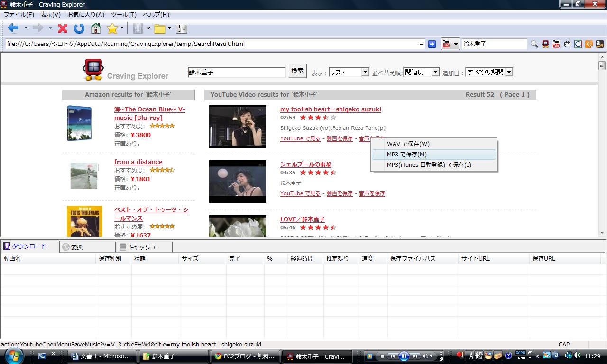Click 動画を保存 for シェルブールの雨傘

click(x=340, y=193)
